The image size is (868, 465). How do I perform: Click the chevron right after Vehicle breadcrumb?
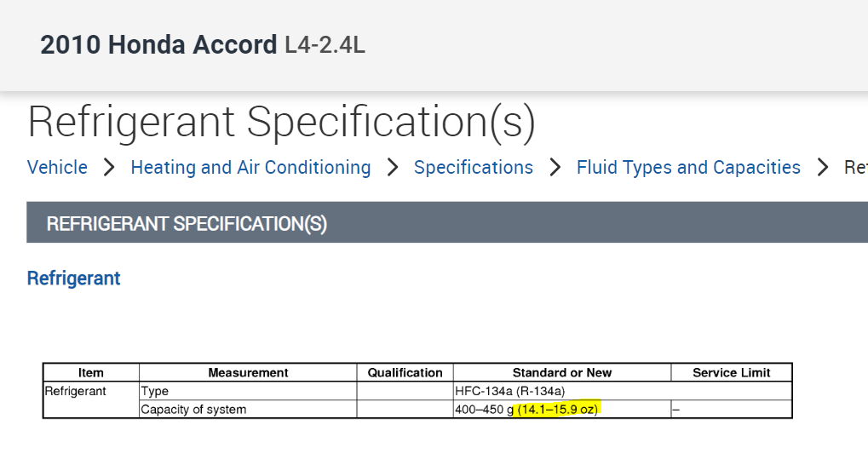pos(109,168)
